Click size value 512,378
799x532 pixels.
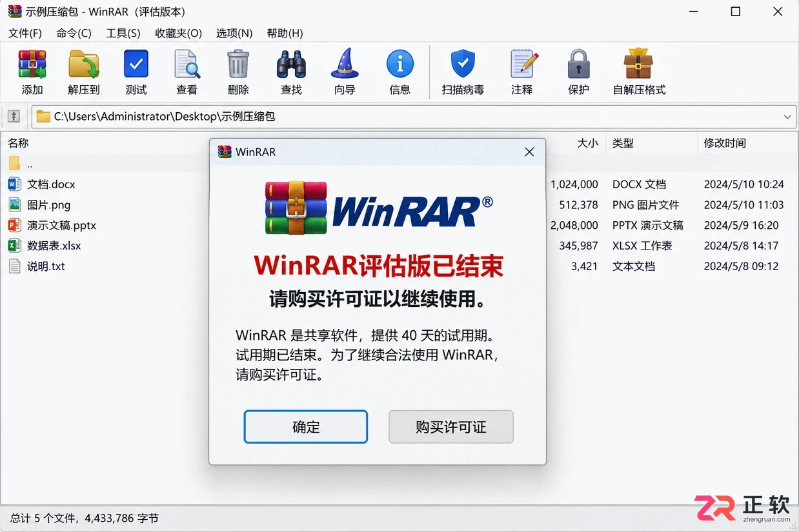tap(578, 205)
